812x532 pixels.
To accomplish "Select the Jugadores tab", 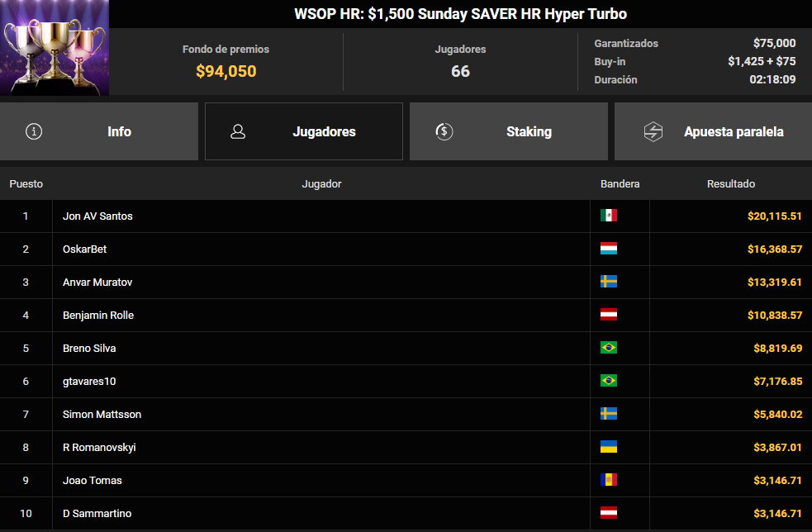I will (x=304, y=131).
